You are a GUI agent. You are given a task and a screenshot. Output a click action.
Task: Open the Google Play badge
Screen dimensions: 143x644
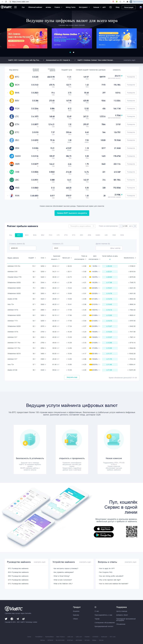coord(104,535)
